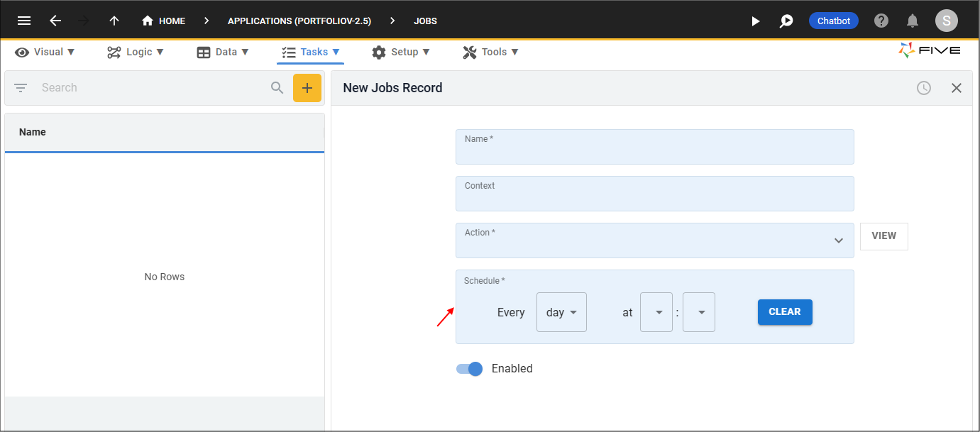Screen dimensions: 980x432
Task: Open the Tasks menu
Action: point(311,52)
